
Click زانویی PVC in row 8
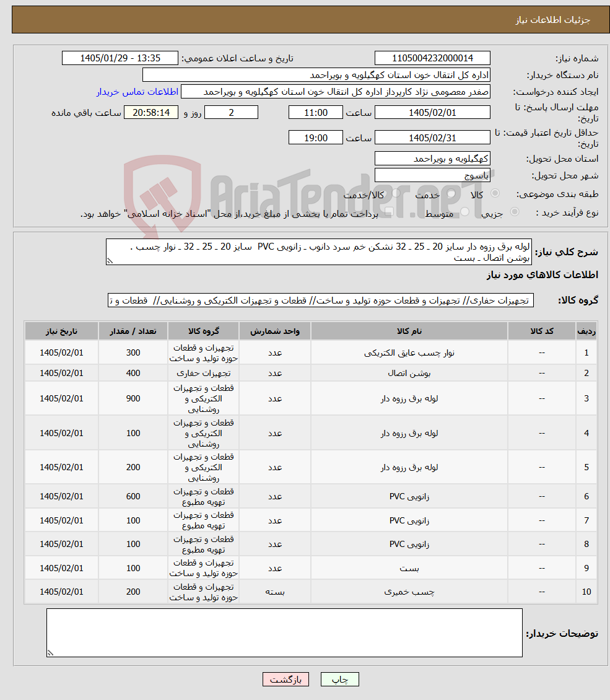click(409, 544)
